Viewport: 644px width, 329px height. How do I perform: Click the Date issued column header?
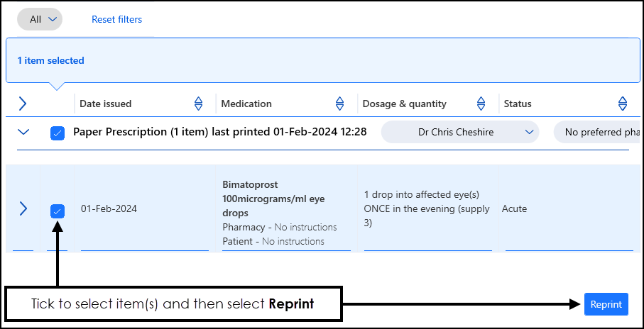(x=106, y=104)
